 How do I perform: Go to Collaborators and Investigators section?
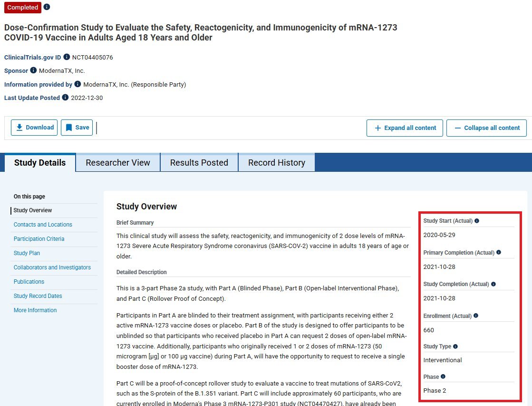coord(52,267)
